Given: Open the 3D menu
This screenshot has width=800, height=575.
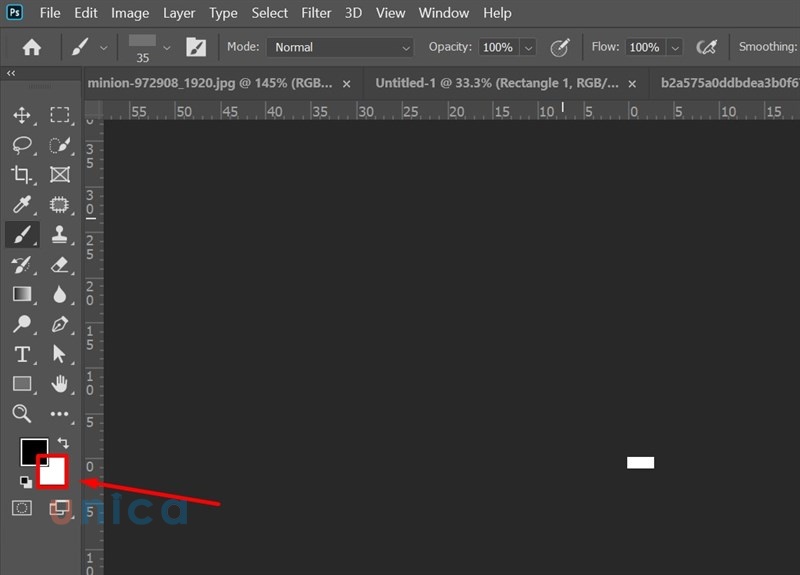Looking at the screenshot, I should pos(354,13).
